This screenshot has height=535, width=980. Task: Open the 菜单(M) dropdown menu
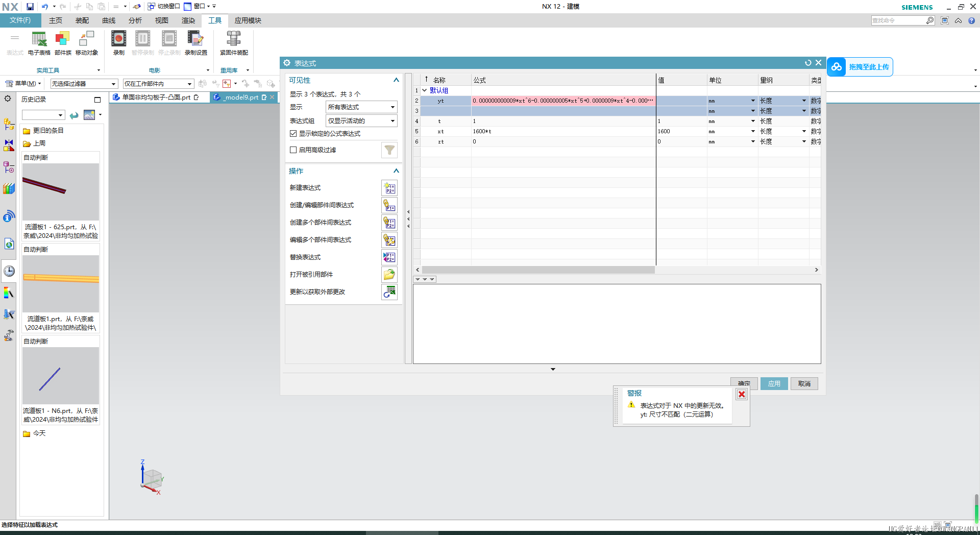tap(23, 83)
